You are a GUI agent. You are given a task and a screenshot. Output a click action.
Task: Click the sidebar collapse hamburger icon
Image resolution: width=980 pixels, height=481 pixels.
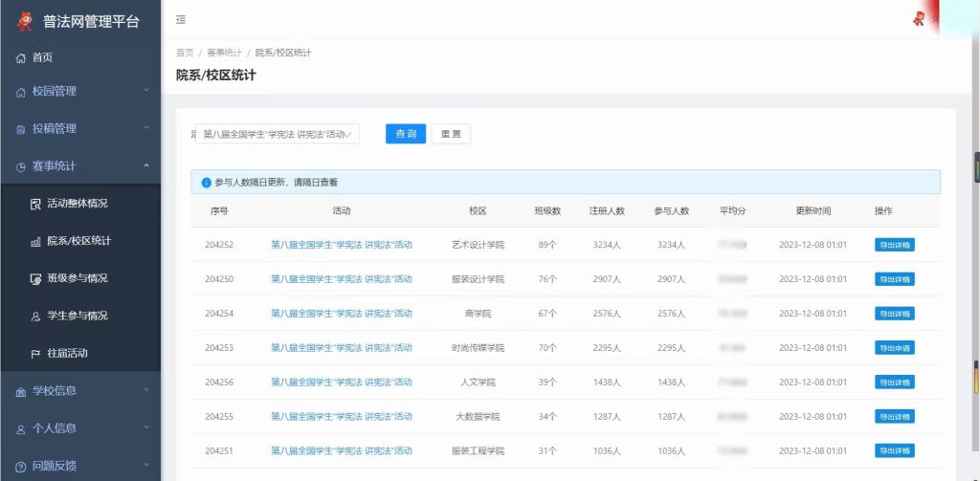[x=181, y=20]
